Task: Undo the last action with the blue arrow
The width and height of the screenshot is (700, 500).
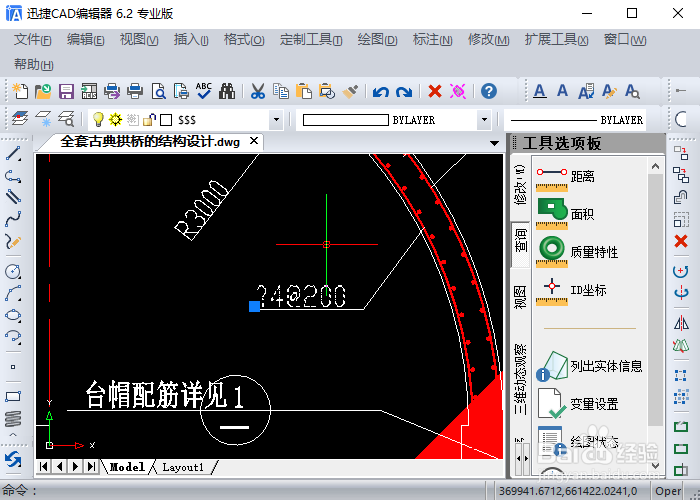Action: (x=381, y=92)
